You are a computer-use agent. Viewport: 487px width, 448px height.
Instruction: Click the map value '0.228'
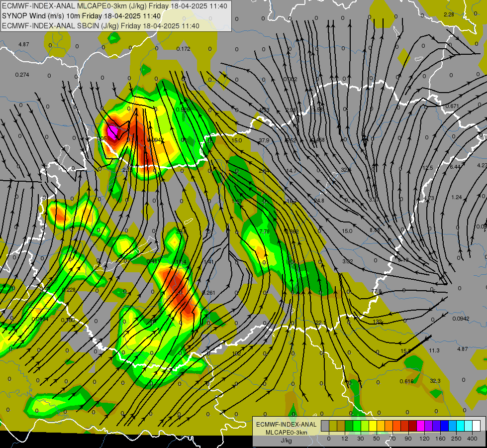point(69,290)
